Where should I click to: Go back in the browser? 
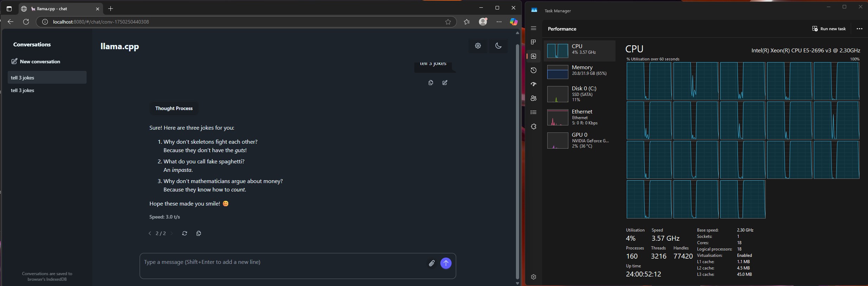(x=11, y=22)
